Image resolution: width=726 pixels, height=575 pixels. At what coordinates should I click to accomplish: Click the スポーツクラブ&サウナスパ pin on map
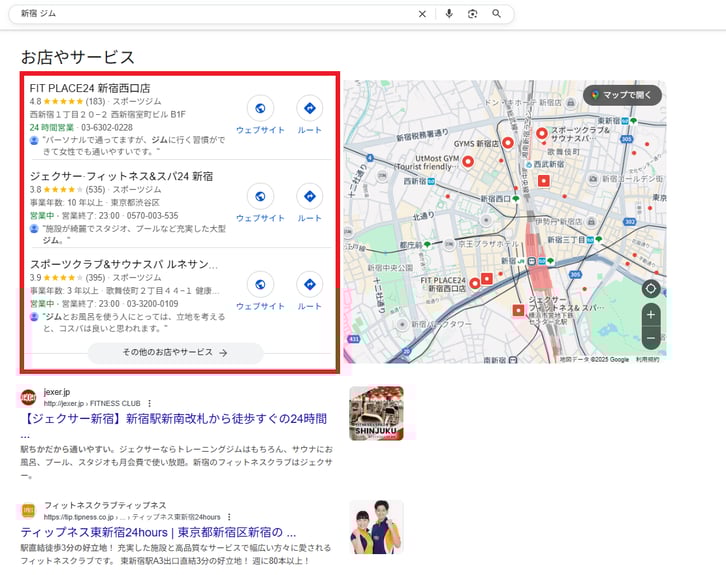click(x=542, y=134)
